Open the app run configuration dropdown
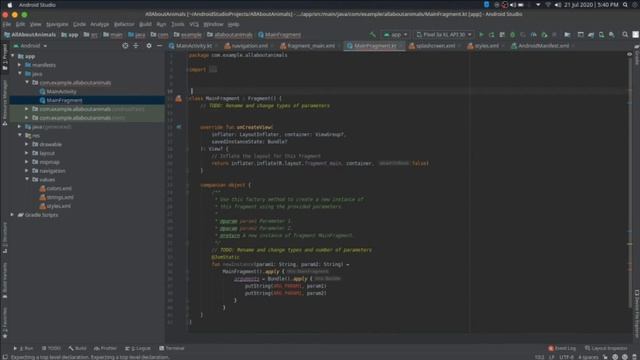 (x=395, y=35)
